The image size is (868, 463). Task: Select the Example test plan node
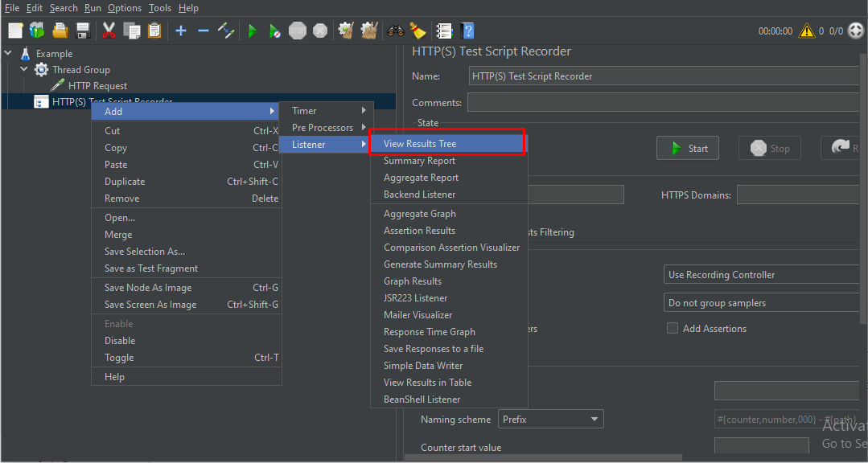pos(54,54)
